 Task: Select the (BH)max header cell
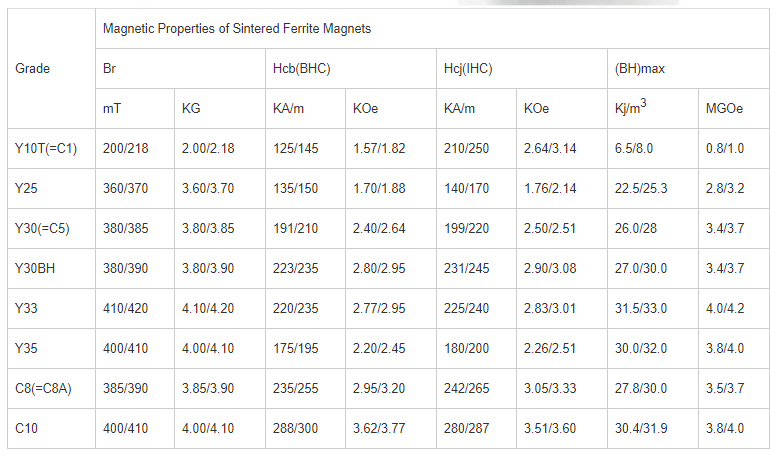coord(688,69)
